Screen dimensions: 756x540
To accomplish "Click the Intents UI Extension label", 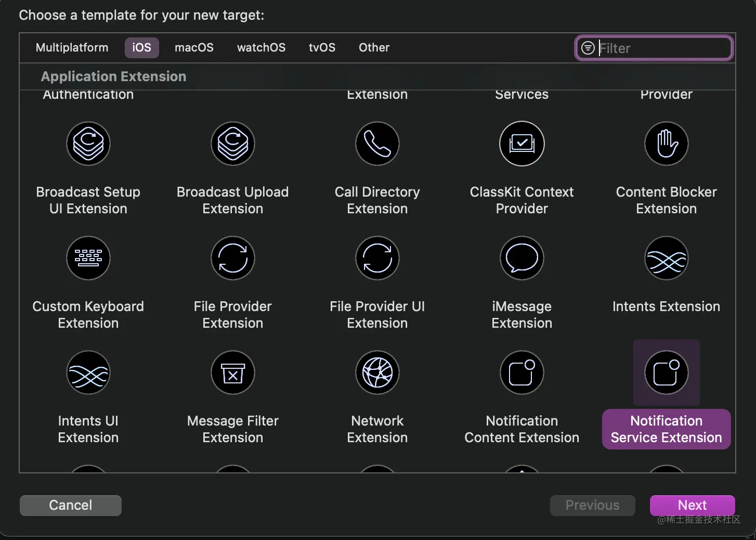I will [88, 429].
